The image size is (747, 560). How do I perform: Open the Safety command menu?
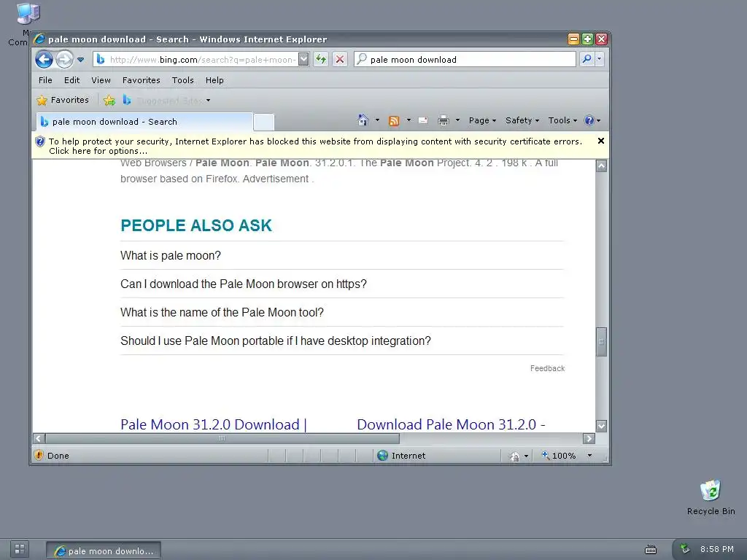[522, 120]
